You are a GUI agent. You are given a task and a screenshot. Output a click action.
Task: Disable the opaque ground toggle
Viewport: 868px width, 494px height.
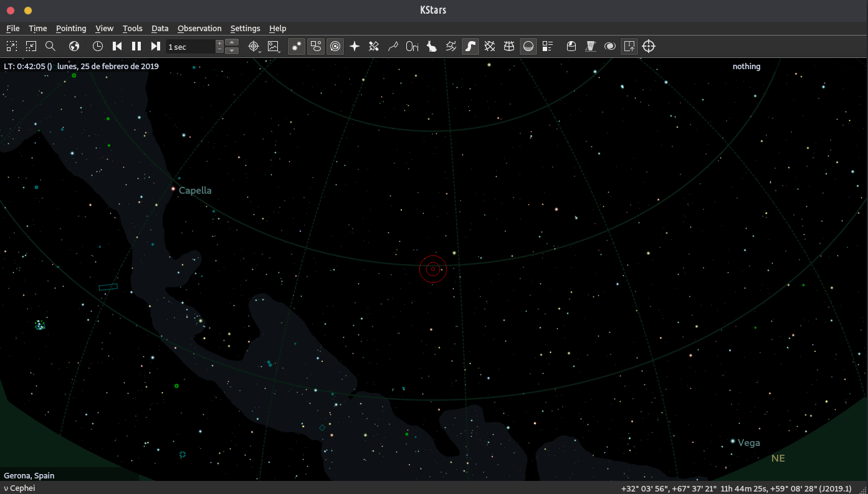tap(528, 46)
